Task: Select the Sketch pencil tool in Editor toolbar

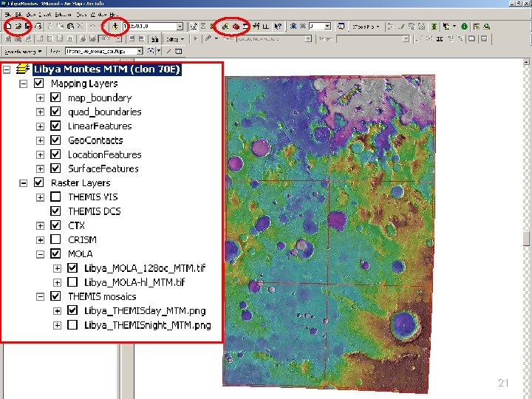Action: (x=208, y=38)
